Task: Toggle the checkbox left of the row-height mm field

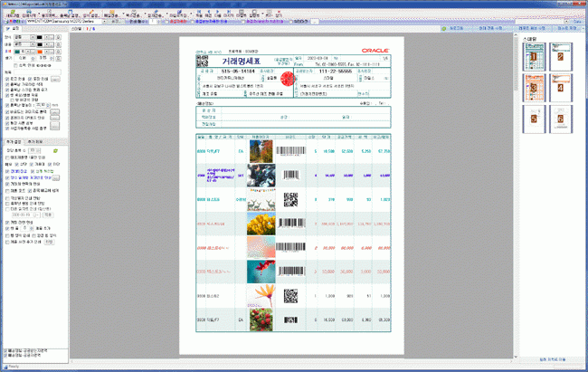Action: pos(7,105)
